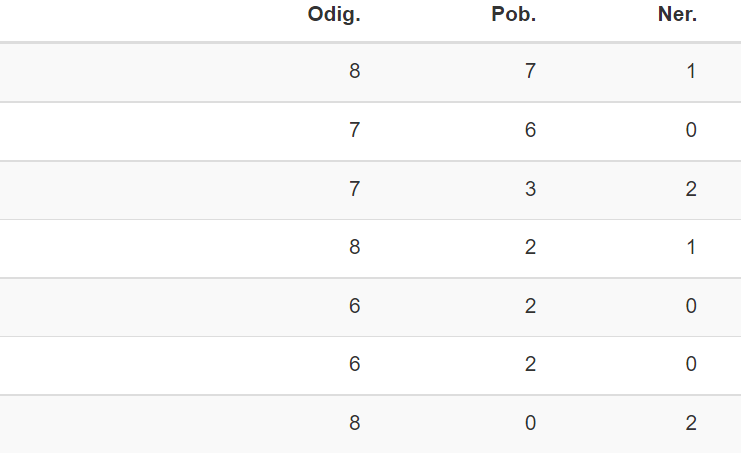Select value 3 in Pob. column
Screen dimensions: 741x471
[x=530, y=189]
